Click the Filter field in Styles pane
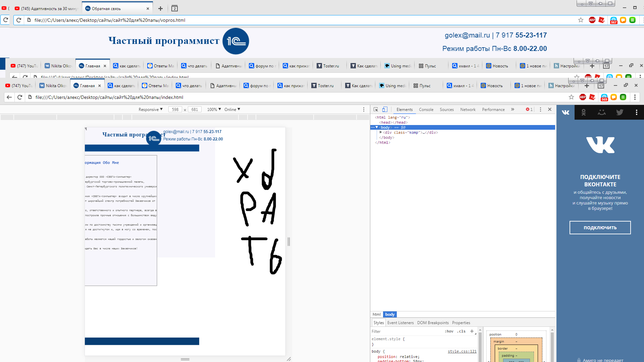644x362 pixels. [407, 331]
